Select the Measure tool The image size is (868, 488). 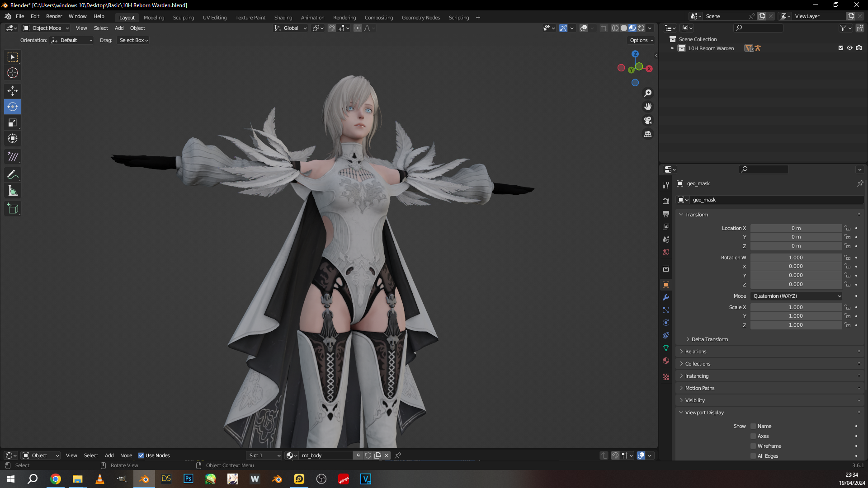point(13,191)
